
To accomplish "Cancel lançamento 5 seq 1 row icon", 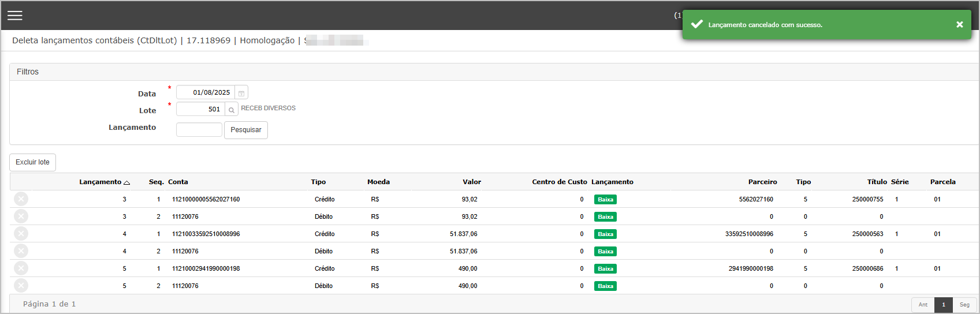I will pos(21,268).
